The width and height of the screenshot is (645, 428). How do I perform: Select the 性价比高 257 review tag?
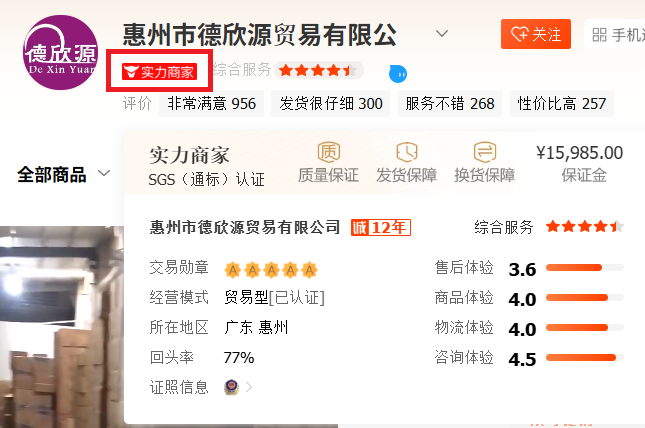561,103
